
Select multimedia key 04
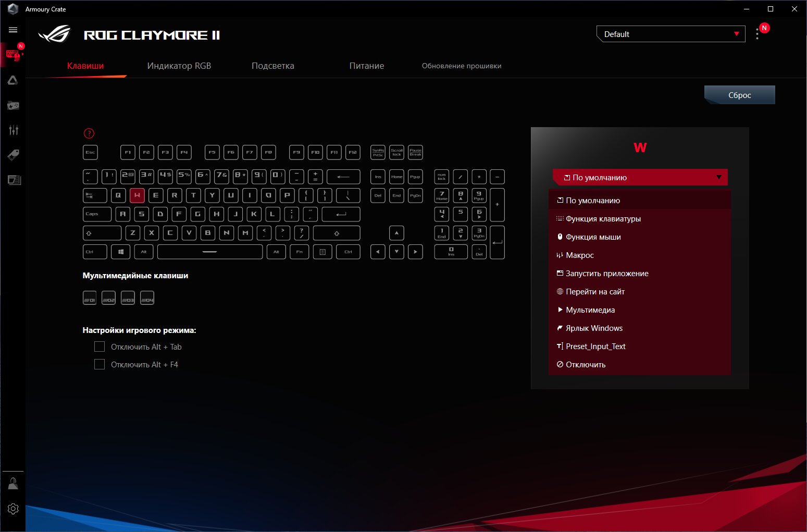(147, 298)
